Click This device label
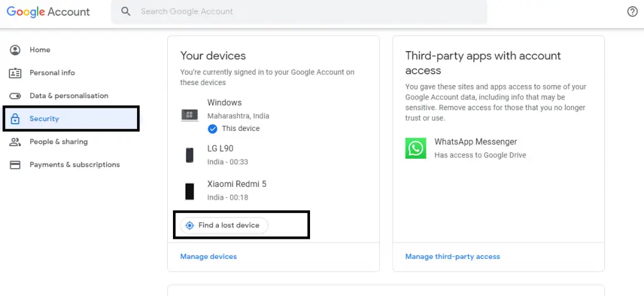 tap(241, 128)
